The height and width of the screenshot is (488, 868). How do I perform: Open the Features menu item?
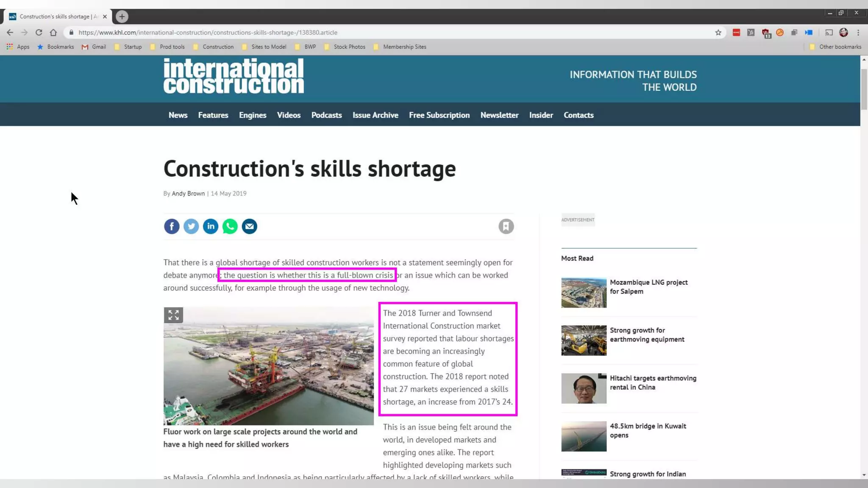tap(213, 115)
